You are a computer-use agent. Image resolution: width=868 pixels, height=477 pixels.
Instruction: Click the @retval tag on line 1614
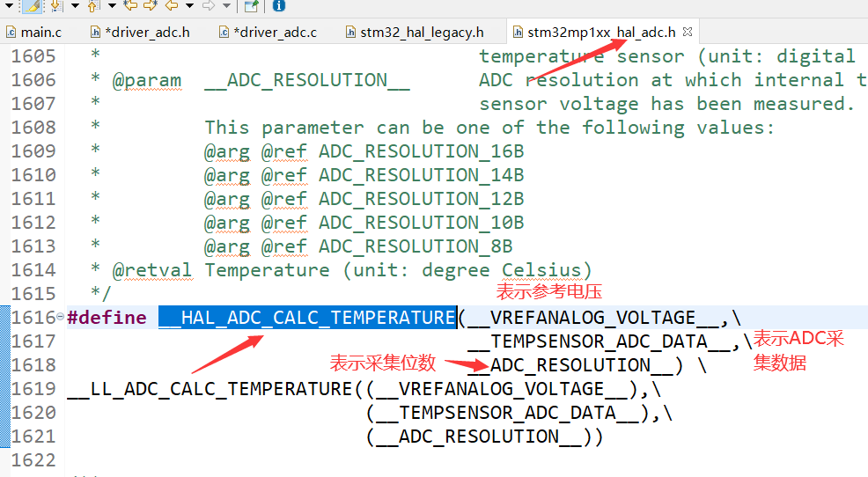point(152,270)
